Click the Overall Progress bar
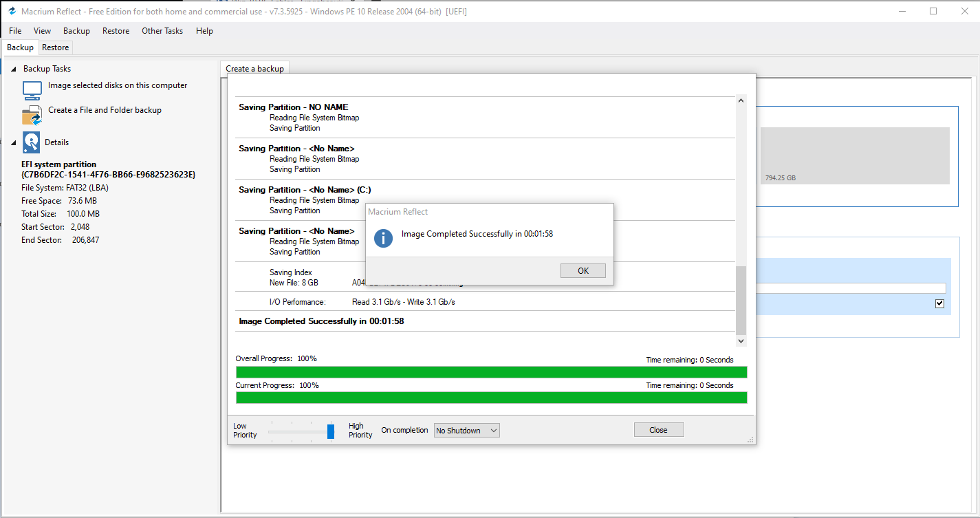Viewport: 980px width, 518px height. coord(491,372)
